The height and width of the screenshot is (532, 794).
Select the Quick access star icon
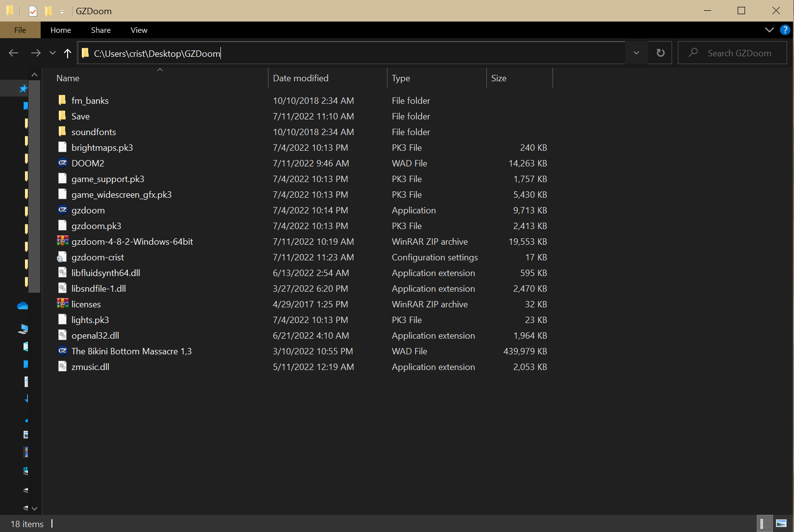23,89
